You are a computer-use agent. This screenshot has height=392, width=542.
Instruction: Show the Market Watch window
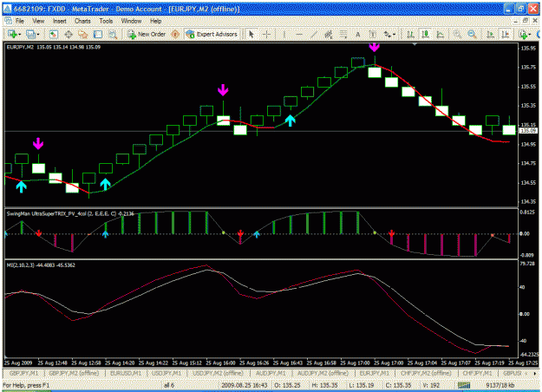pyautogui.click(x=53, y=34)
